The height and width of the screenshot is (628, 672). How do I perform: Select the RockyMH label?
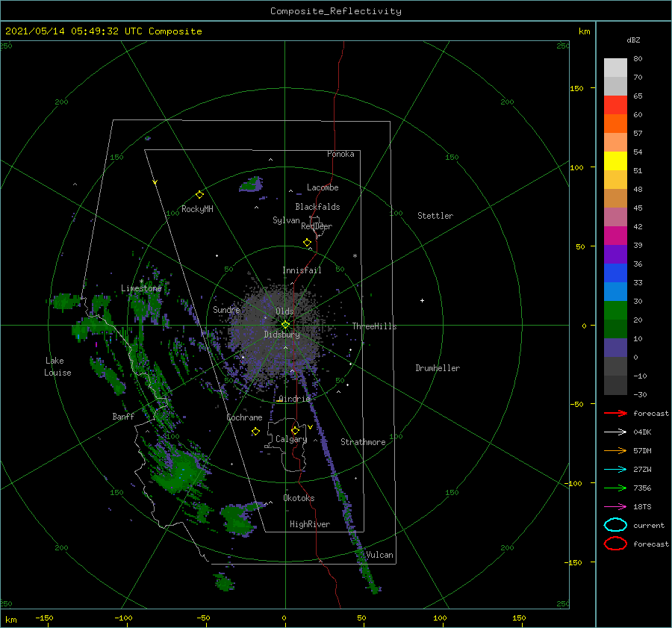click(197, 209)
